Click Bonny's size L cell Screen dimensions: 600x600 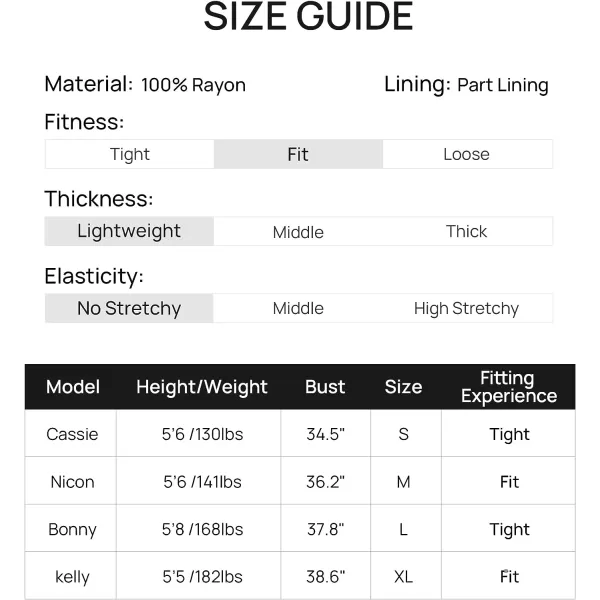click(x=403, y=529)
